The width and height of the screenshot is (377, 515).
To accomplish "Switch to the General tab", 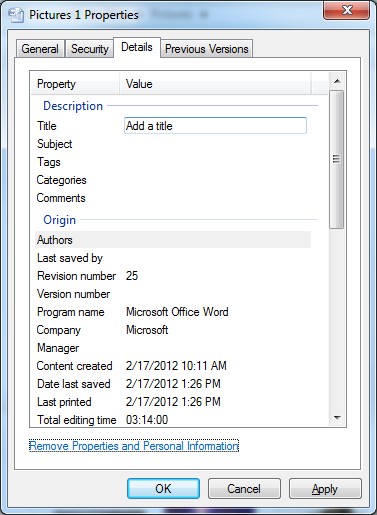I will click(x=40, y=49).
